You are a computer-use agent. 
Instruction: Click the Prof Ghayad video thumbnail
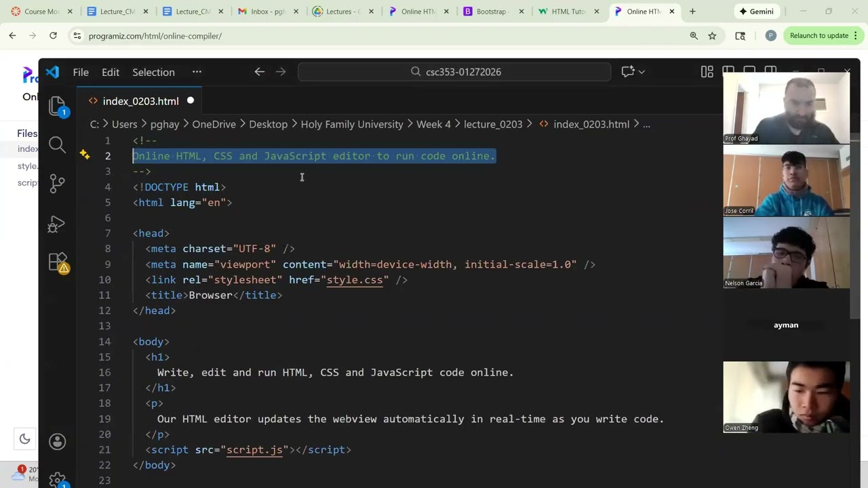(786, 108)
